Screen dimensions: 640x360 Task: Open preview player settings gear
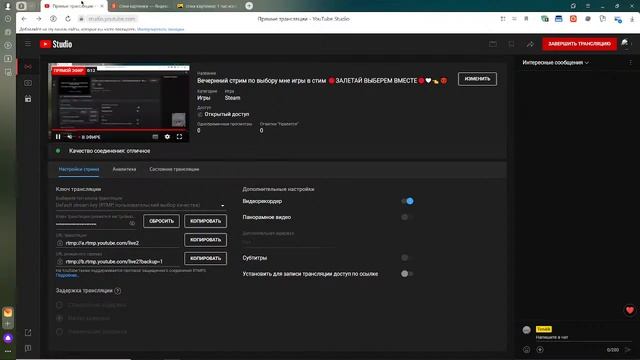click(x=167, y=137)
